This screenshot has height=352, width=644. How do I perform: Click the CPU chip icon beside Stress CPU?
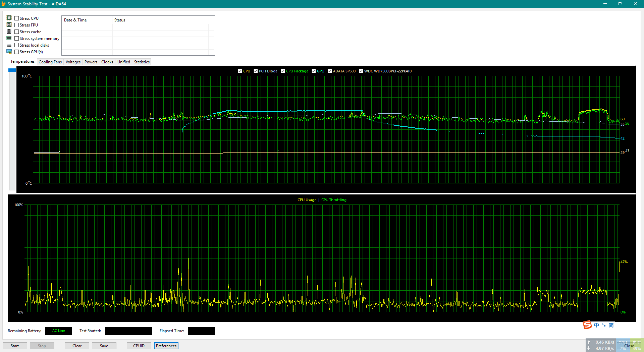tap(9, 18)
